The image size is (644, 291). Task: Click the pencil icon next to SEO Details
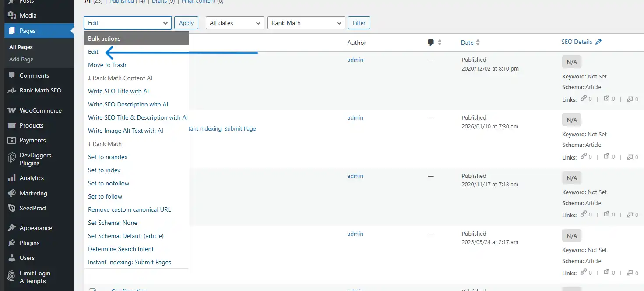(598, 42)
